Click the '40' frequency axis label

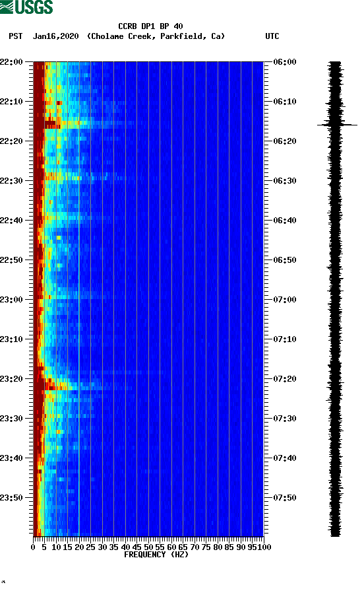pos(125,547)
